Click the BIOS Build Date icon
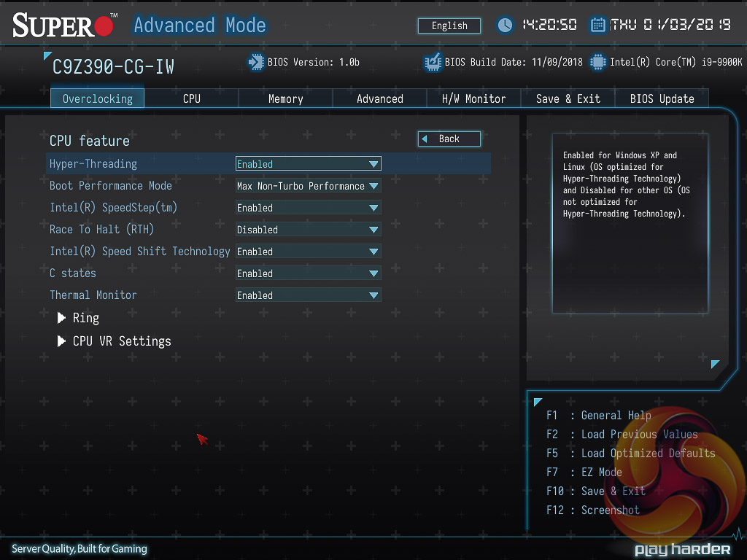Image resolution: width=747 pixels, height=560 pixels. 433,62
